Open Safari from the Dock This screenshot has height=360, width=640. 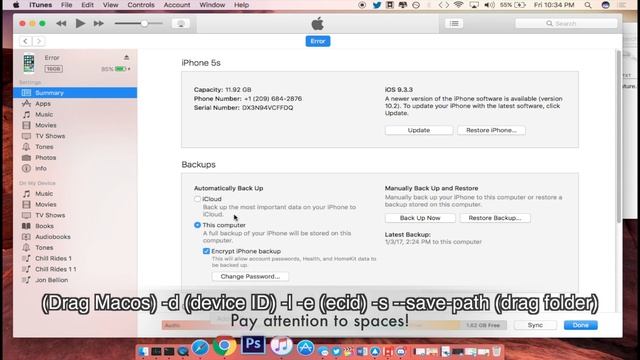[200, 348]
